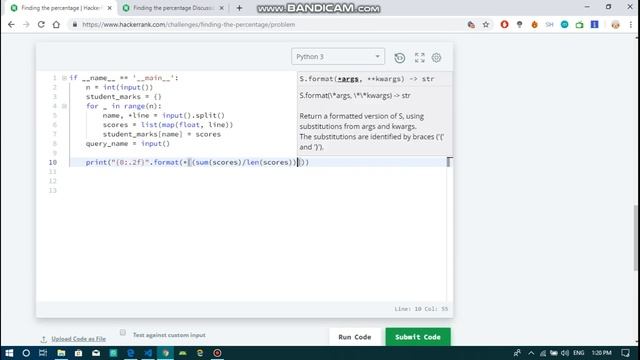
Task: Open Task View on the taskbar
Action: pos(43,353)
